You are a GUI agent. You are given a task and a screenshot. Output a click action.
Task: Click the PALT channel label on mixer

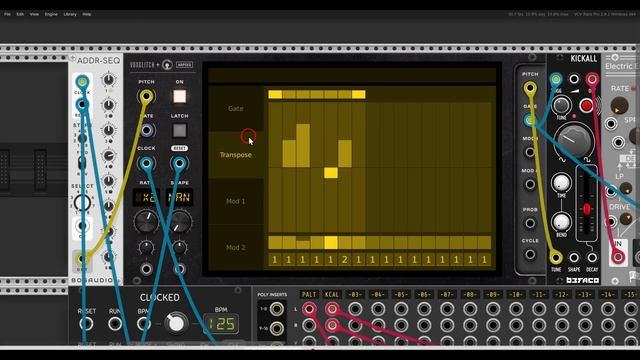click(309, 294)
